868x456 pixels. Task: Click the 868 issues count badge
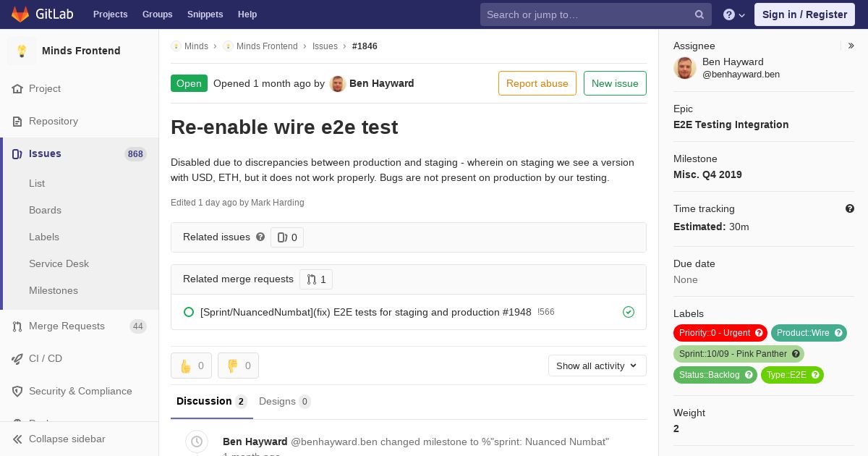tap(135, 153)
